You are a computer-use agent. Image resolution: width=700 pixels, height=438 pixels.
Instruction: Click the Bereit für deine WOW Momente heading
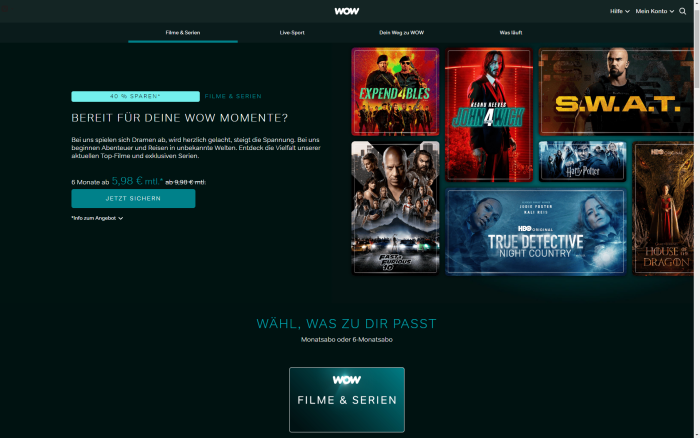[x=179, y=118]
